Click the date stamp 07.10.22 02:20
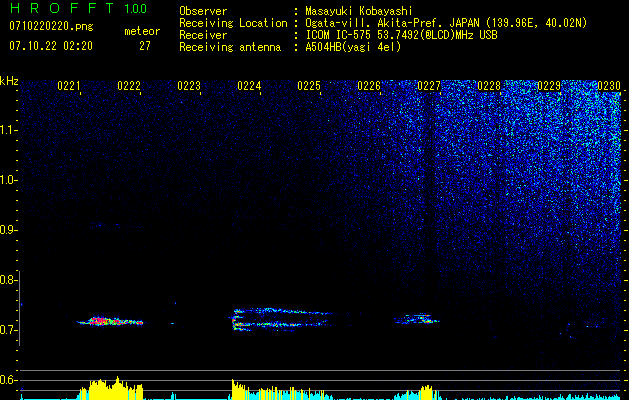The height and width of the screenshot is (400, 629). pos(51,46)
